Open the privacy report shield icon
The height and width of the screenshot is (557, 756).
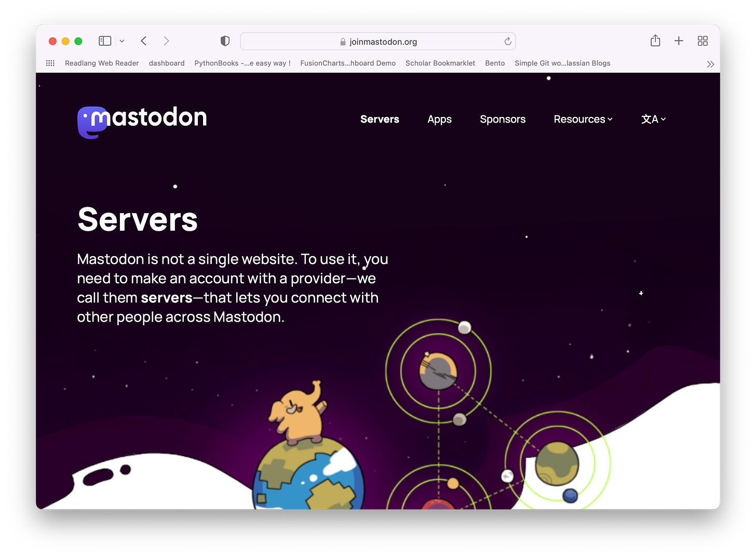pyautogui.click(x=225, y=41)
